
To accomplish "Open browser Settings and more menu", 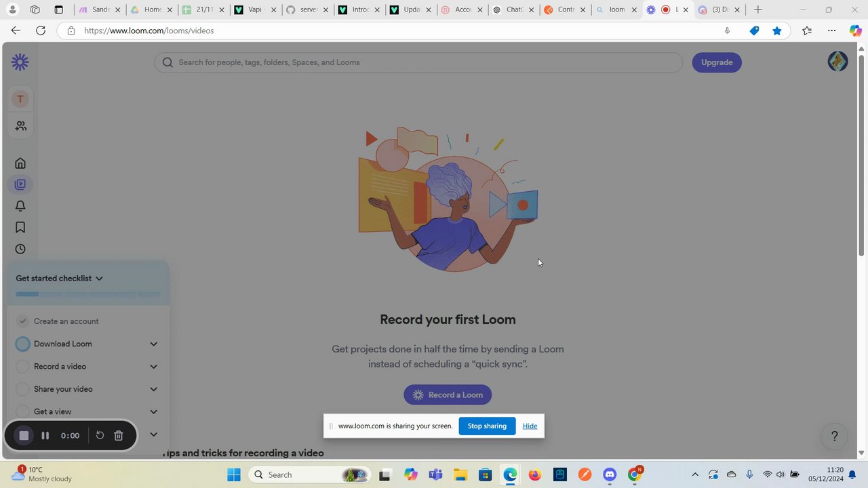I will click(832, 30).
